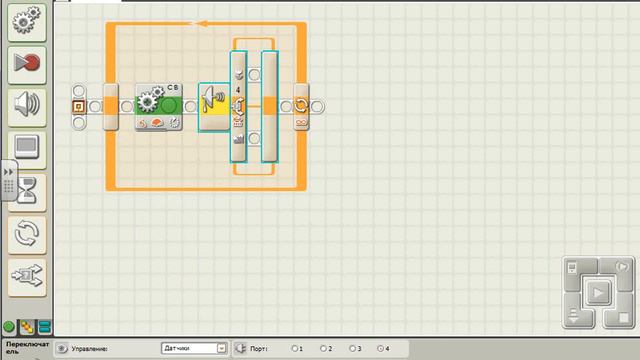
Task: Select the Sound block in the palette
Action: 27,107
